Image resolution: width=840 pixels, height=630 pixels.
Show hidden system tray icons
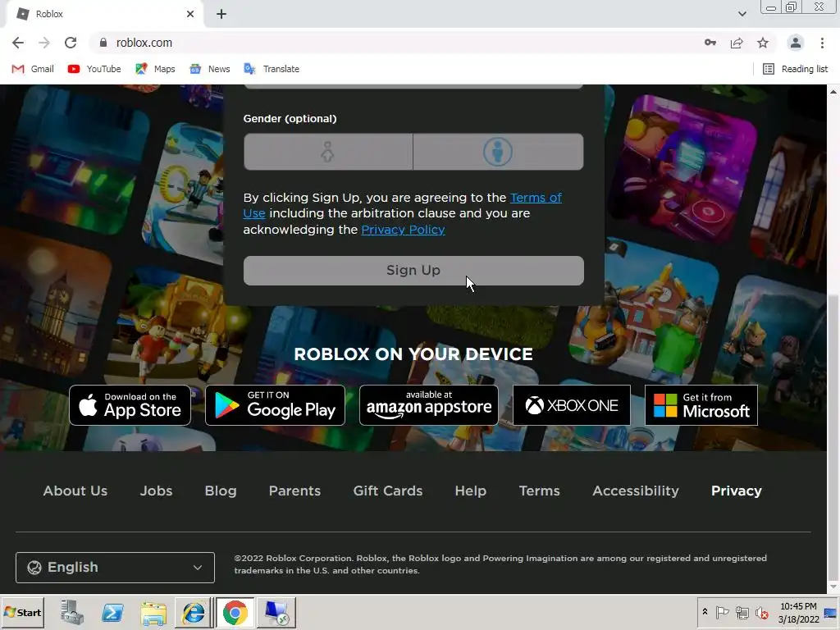tap(705, 612)
